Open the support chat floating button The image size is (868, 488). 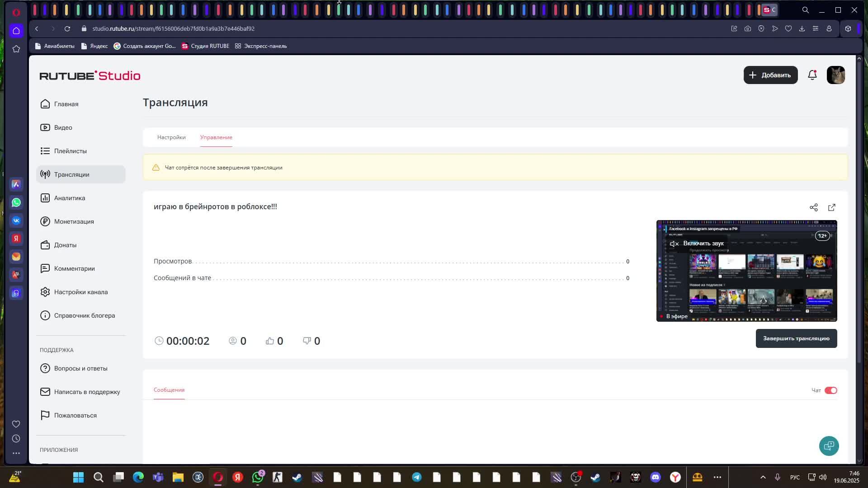pos(829,446)
